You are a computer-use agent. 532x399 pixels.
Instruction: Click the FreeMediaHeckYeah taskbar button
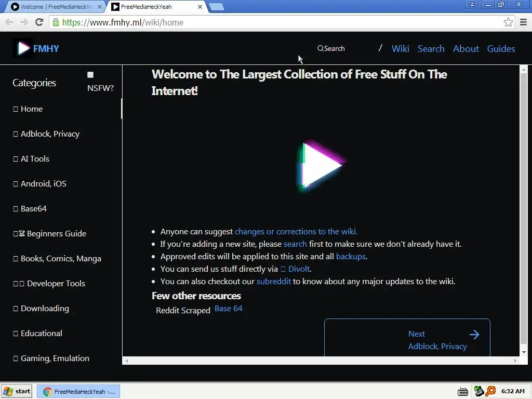point(78,392)
